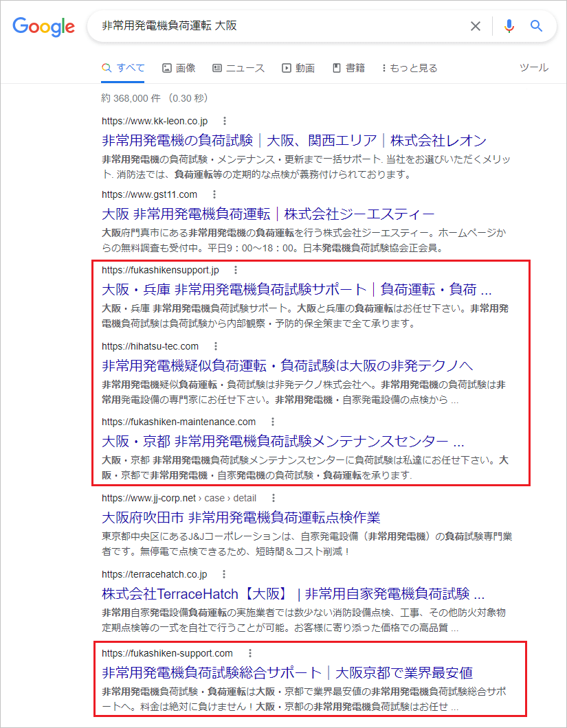Switch to the 画像 tab
This screenshot has height=728, width=567.
[x=179, y=68]
